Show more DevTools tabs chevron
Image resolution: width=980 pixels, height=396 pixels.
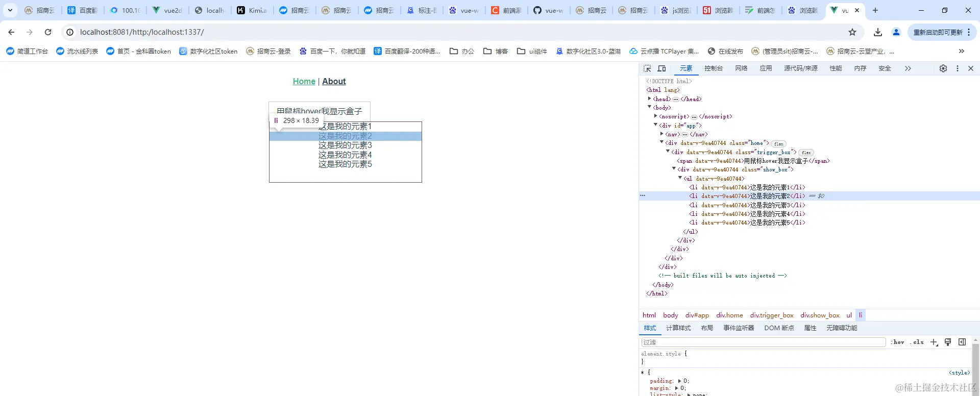tap(908, 68)
